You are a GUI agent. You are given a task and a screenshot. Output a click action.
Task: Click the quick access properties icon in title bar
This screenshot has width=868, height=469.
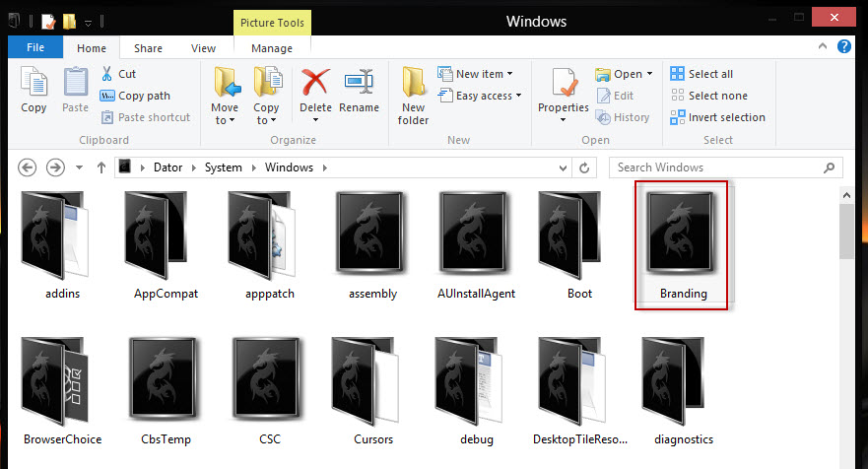pos(48,22)
